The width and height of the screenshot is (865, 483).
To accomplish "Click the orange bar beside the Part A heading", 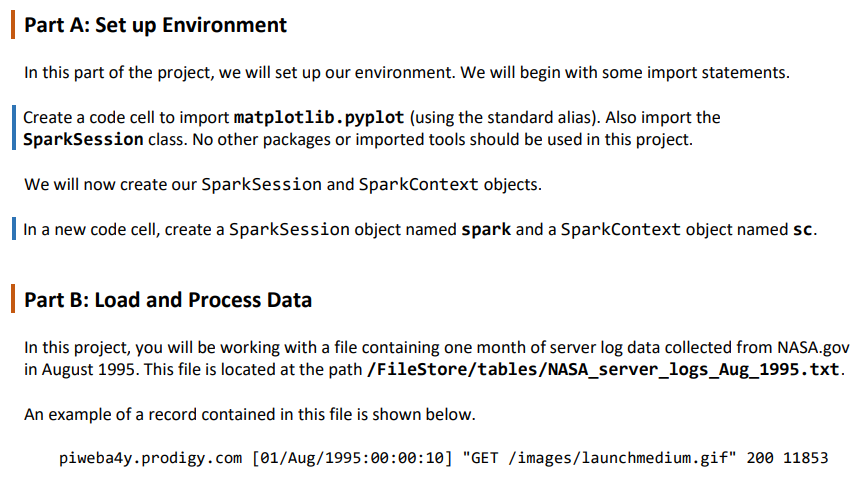I will coord(13,25).
